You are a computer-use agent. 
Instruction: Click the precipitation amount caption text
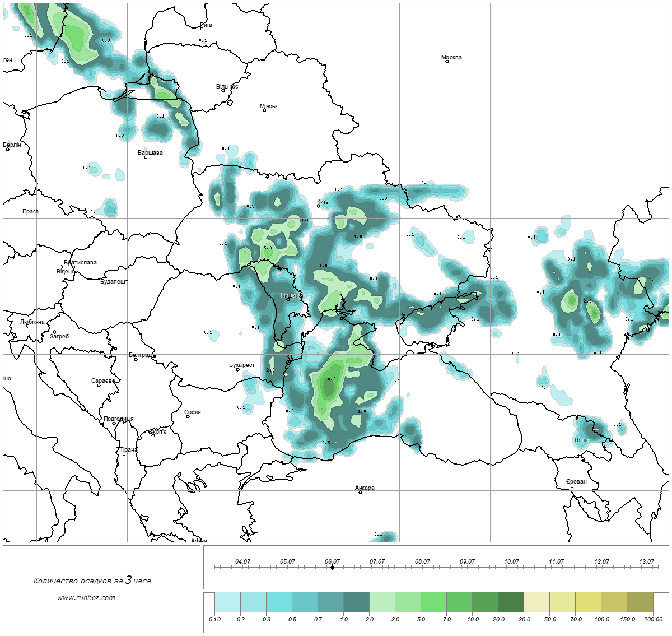tap(92, 581)
